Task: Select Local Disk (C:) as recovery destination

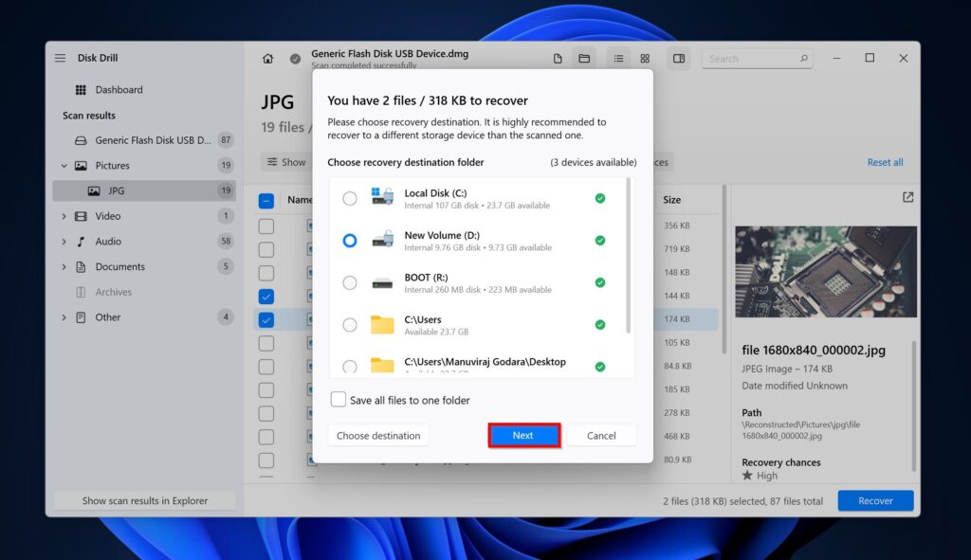Action: click(349, 198)
